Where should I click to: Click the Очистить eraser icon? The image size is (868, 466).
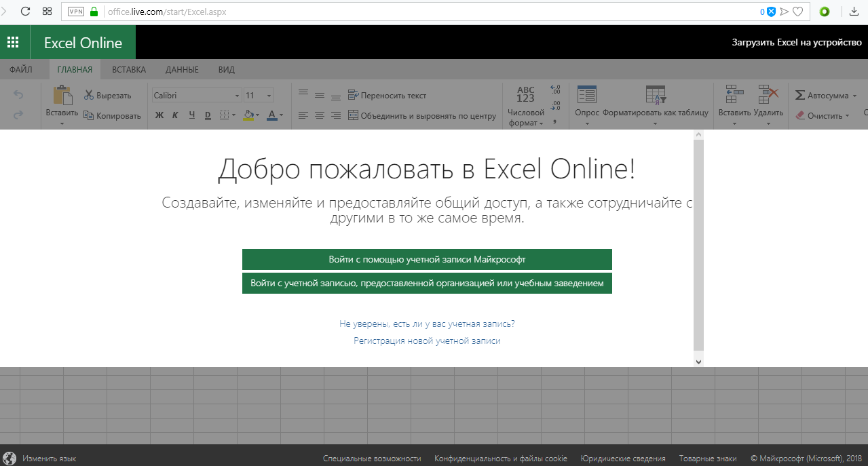799,115
